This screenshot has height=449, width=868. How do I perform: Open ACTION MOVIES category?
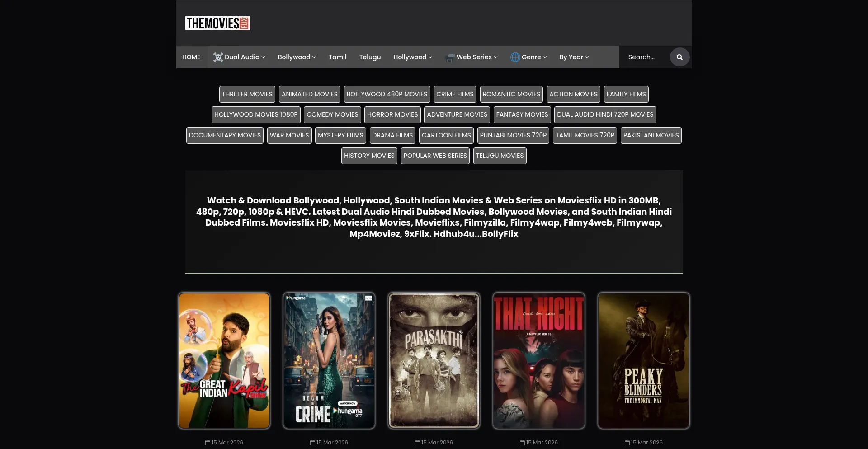[573, 94]
